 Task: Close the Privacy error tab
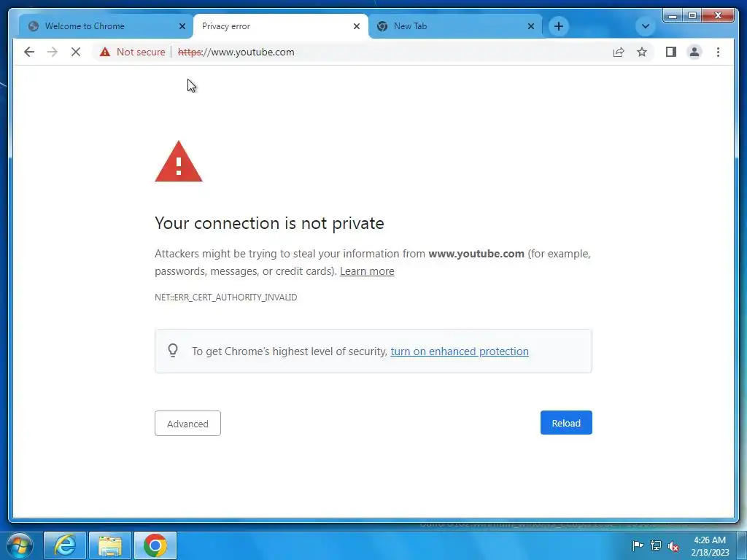tap(356, 26)
